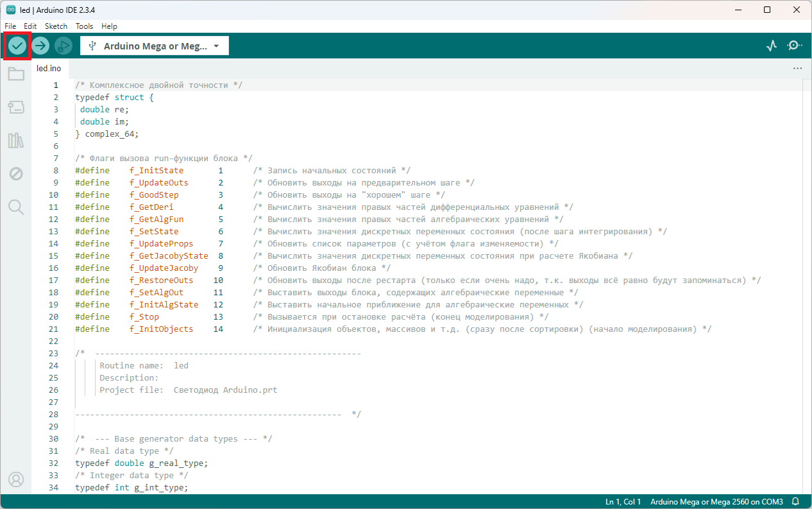The height and width of the screenshot is (509, 812).
Task: Click Arduino Mega on COM3 status text
Action: (x=716, y=501)
